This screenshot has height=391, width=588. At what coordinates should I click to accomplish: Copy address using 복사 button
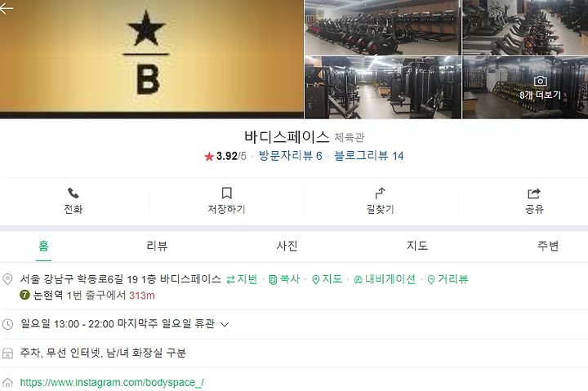click(x=285, y=279)
